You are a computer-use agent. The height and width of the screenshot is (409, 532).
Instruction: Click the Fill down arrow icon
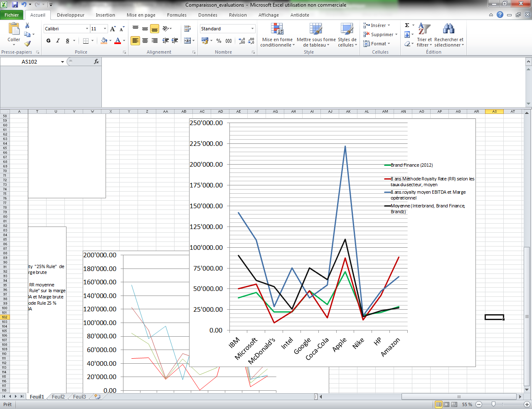click(x=407, y=34)
